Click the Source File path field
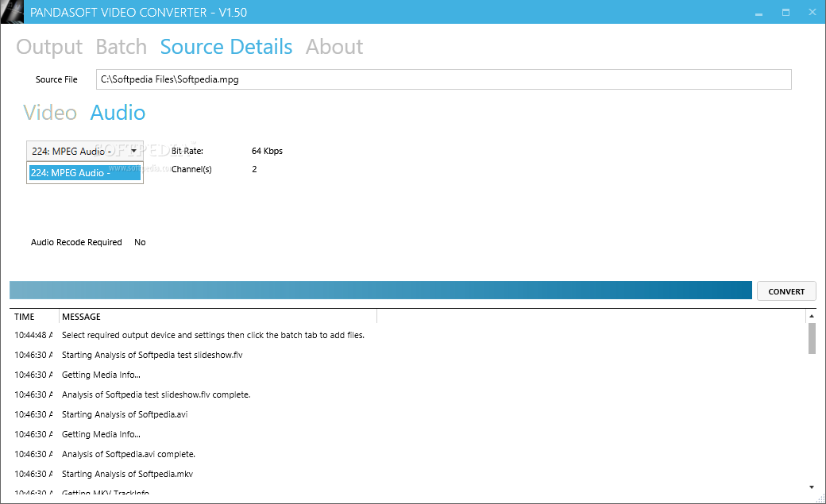Screen dimensions: 826x504 click(443, 79)
